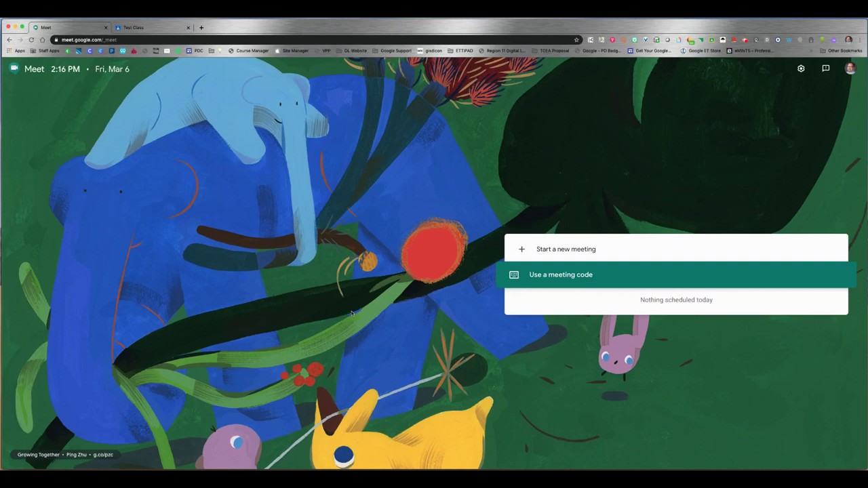Open Meet settings gear

click(801, 68)
